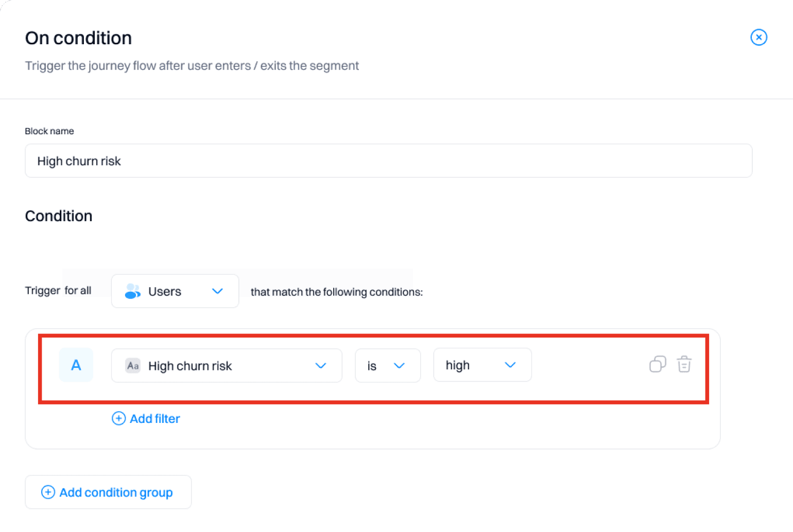Close the On condition panel
The image size is (793, 532).
(758, 38)
